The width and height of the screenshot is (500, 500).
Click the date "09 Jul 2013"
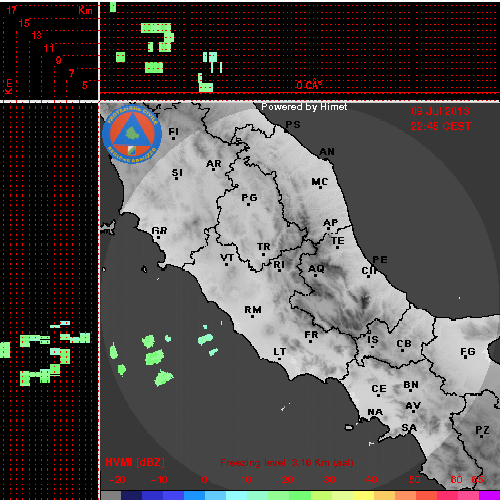coord(440,111)
